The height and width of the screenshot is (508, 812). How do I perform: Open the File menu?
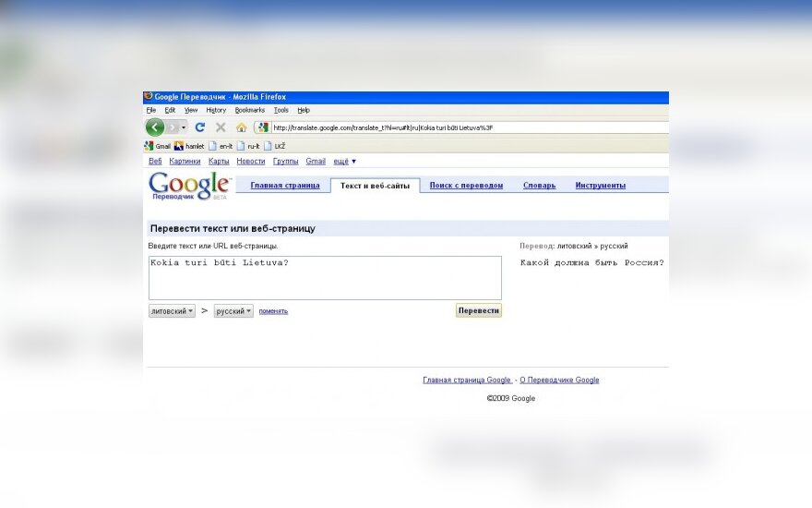[151, 110]
